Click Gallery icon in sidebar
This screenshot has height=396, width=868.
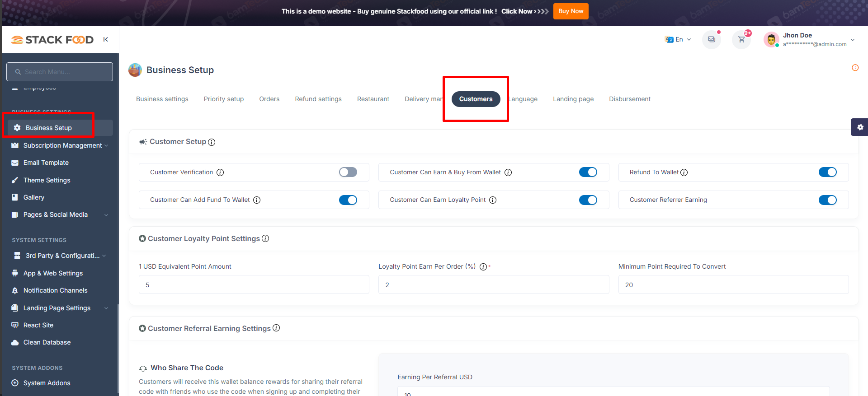coord(15,197)
